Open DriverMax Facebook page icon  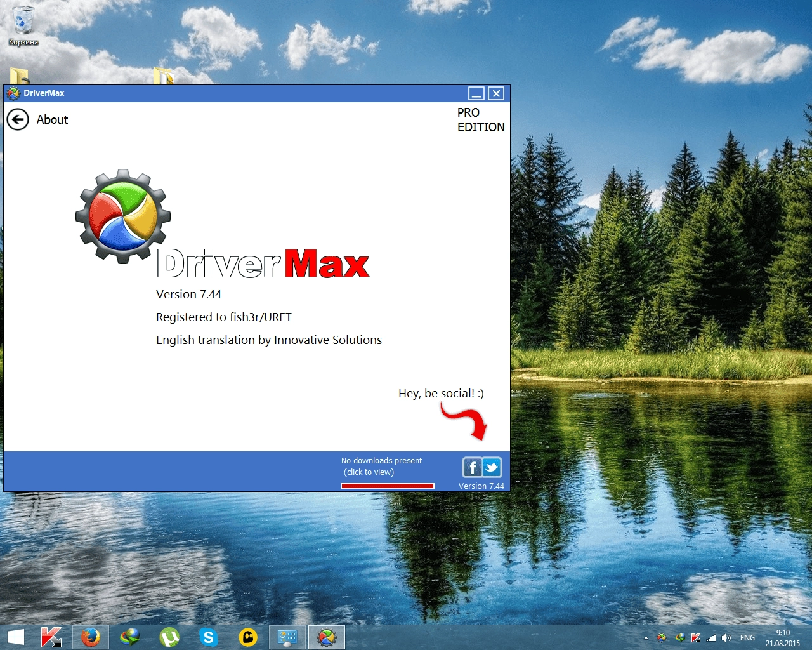click(472, 467)
